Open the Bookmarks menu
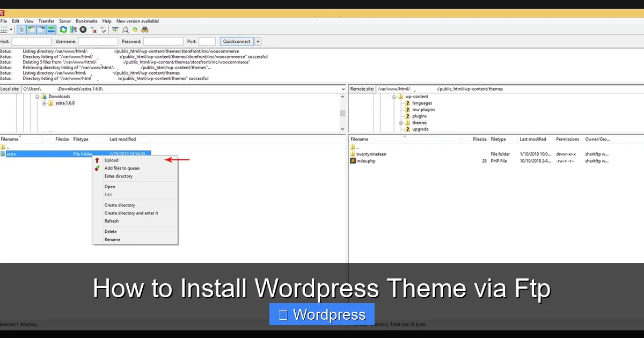Screen dimensions: 644x338 [x=86, y=21]
